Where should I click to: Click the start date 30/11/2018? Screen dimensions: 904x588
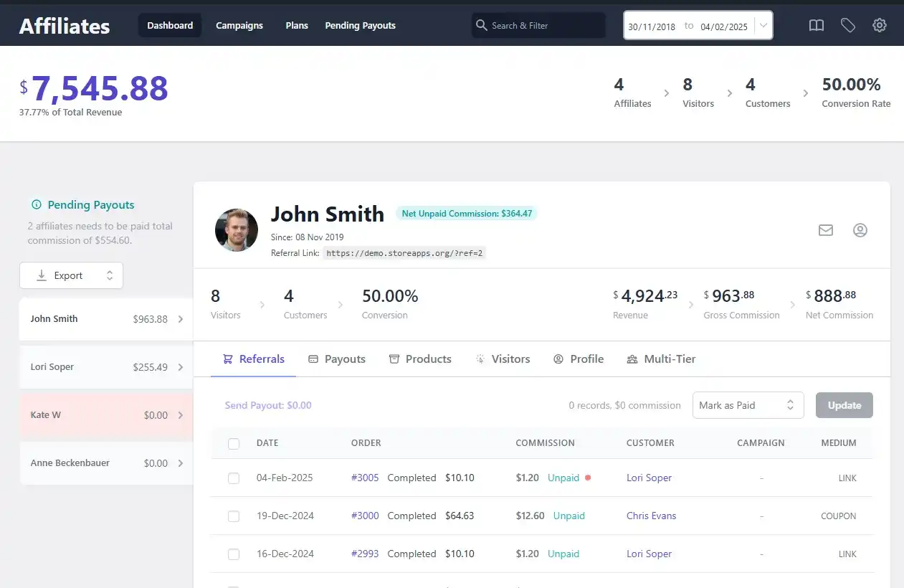(652, 27)
